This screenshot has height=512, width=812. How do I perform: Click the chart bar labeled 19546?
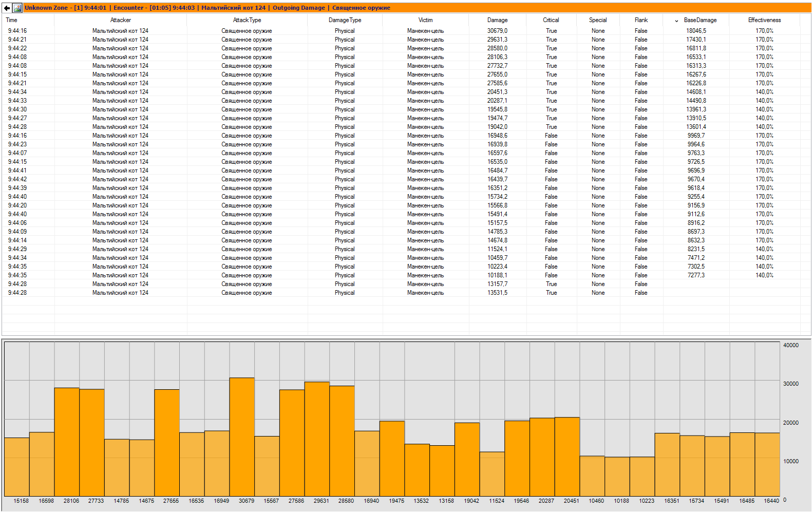517,459
